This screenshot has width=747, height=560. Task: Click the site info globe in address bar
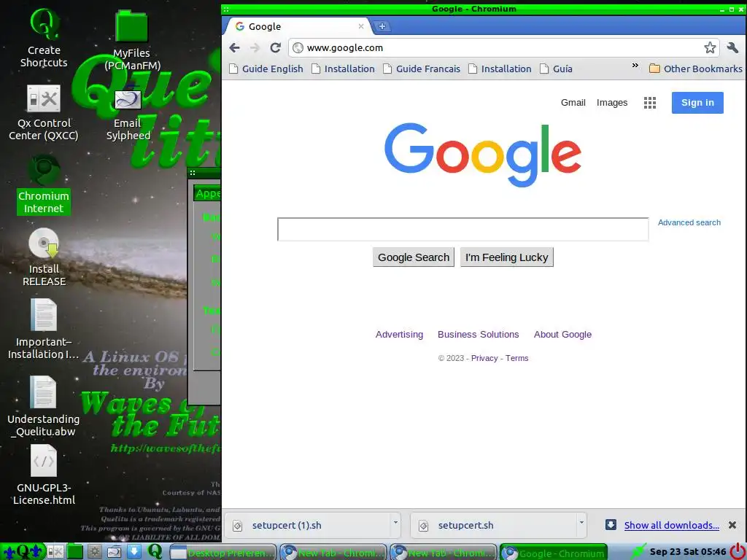pyautogui.click(x=298, y=47)
